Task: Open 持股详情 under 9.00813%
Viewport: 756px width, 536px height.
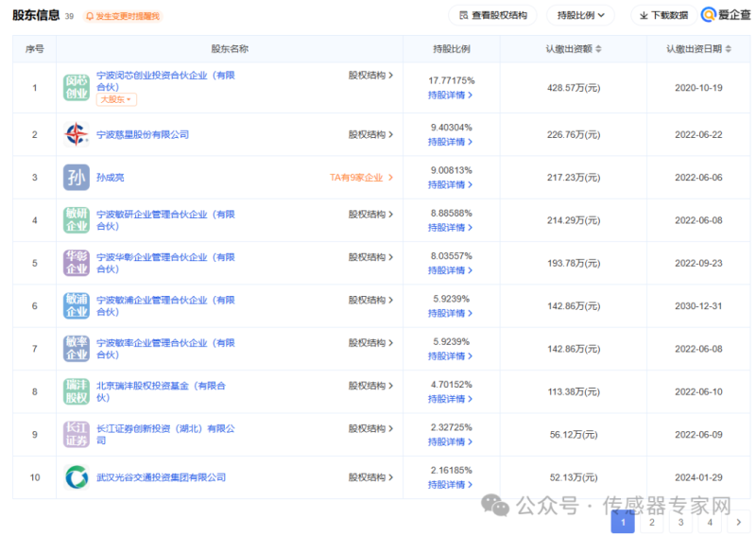Action: point(451,184)
